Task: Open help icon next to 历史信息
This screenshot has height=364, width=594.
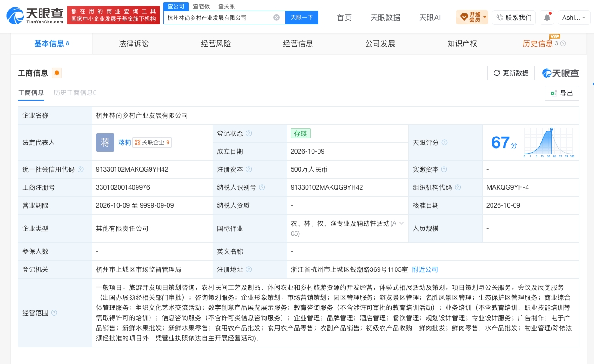Action: (x=563, y=43)
